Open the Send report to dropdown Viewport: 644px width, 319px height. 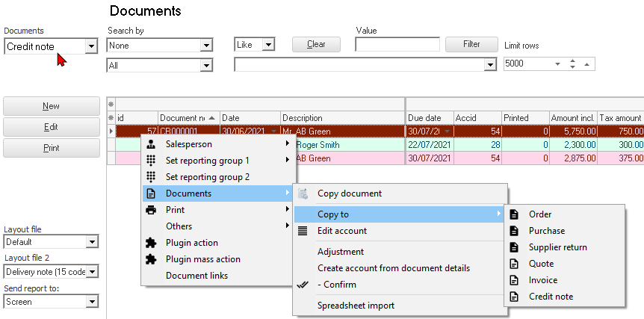click(92, 302)
